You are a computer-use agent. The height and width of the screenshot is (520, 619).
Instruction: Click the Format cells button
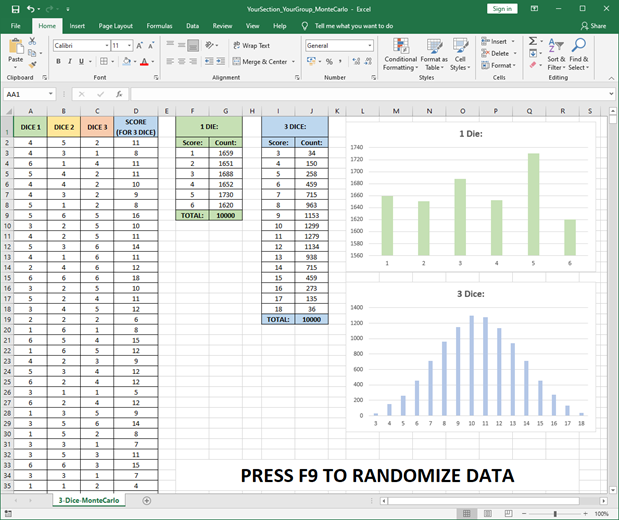point(499,65)
